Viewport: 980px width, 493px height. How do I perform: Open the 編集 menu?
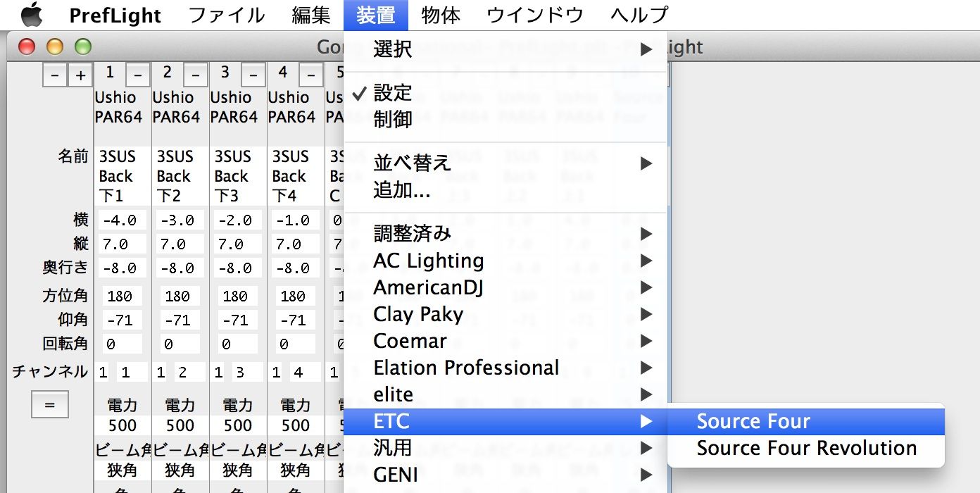point(311,15)
